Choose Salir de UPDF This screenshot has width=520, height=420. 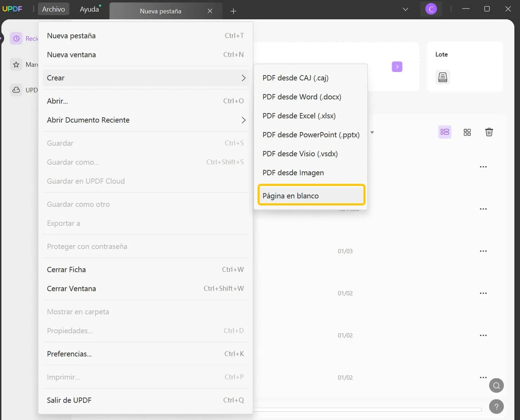click(145, 400)
